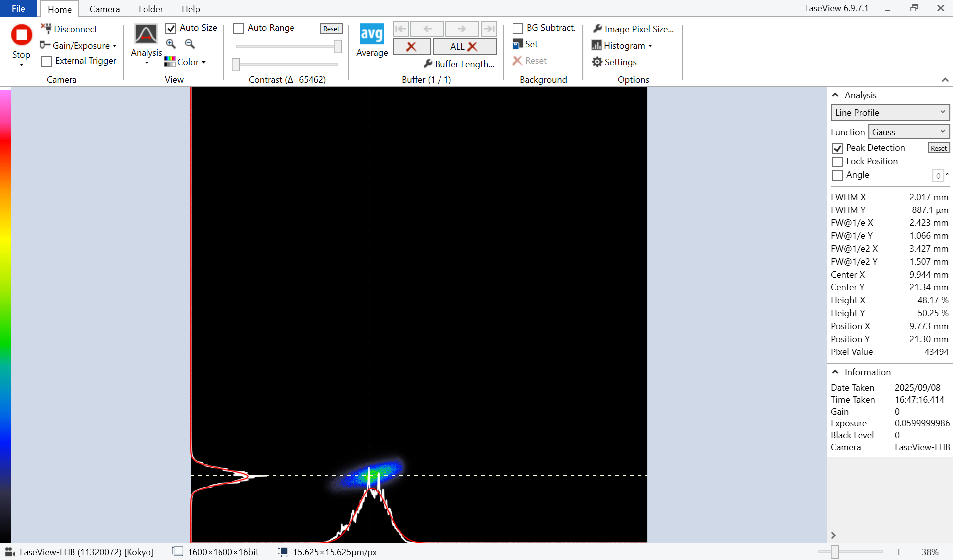Click the Peak Detection Reset button
This screenshot has width=953, height=560.
pyautogui.click(x=939, y=148)
